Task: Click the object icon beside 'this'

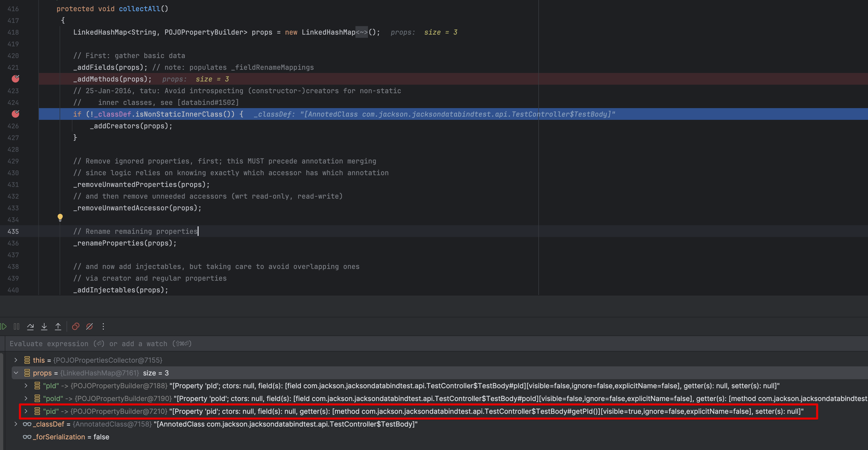Action: (x=27, y=360)
